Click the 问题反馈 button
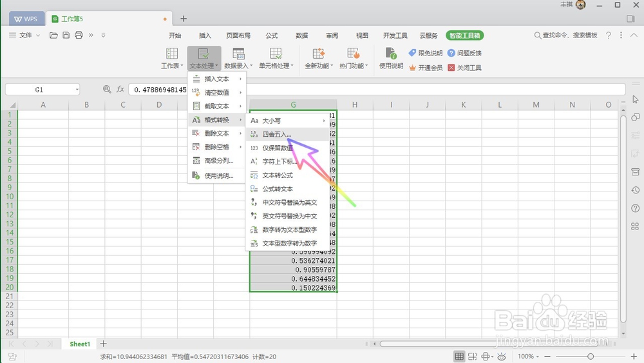The height and width of the screenshot is (363, 644). pyautogui.click(x=464, y=53)
